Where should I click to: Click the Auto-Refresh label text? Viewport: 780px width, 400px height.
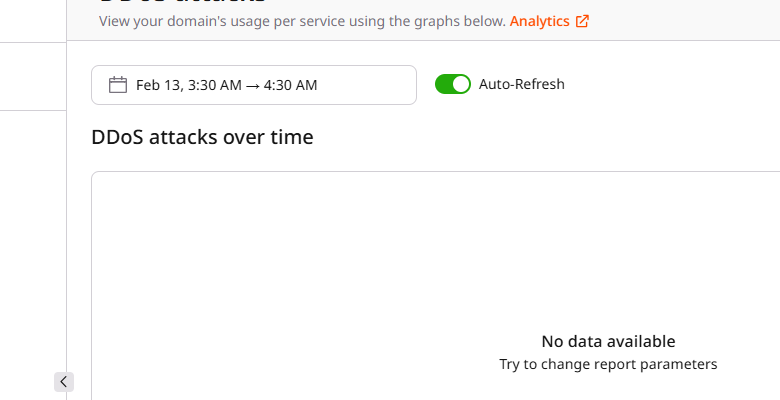tap(522, 84)
